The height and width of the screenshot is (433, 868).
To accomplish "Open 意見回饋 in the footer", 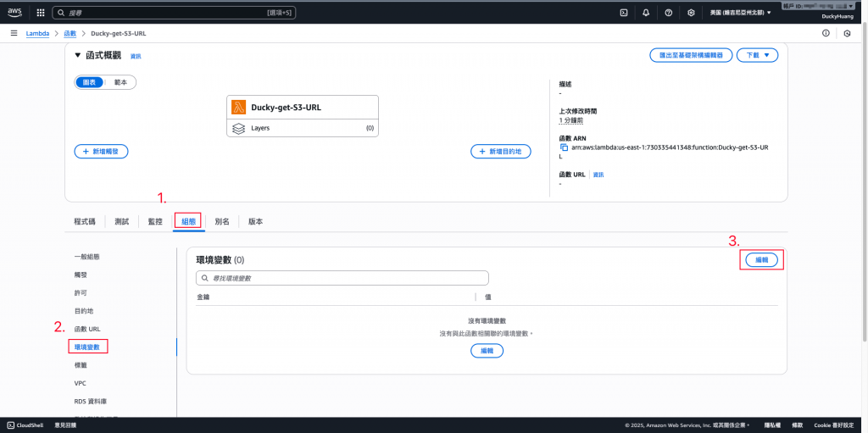I will [65, 425].
